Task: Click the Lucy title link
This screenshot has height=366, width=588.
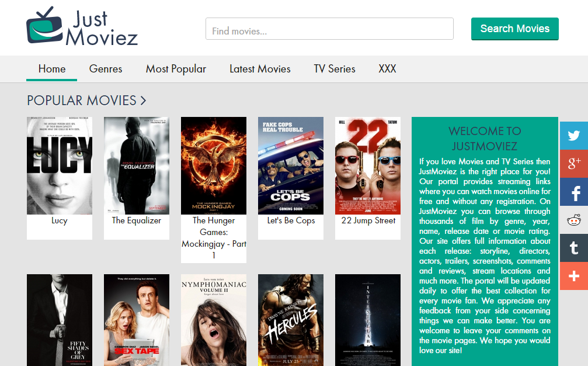Action: click(x=60, y=221)
